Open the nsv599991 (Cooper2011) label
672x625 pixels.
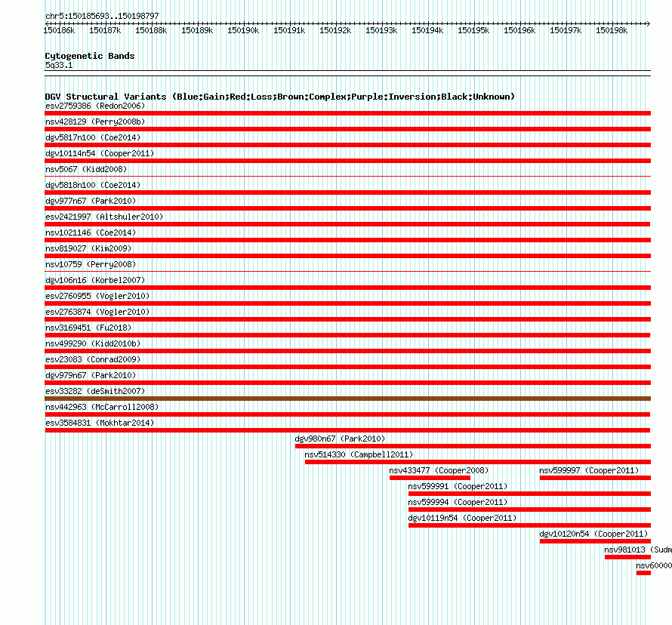[x=458, y=486]
